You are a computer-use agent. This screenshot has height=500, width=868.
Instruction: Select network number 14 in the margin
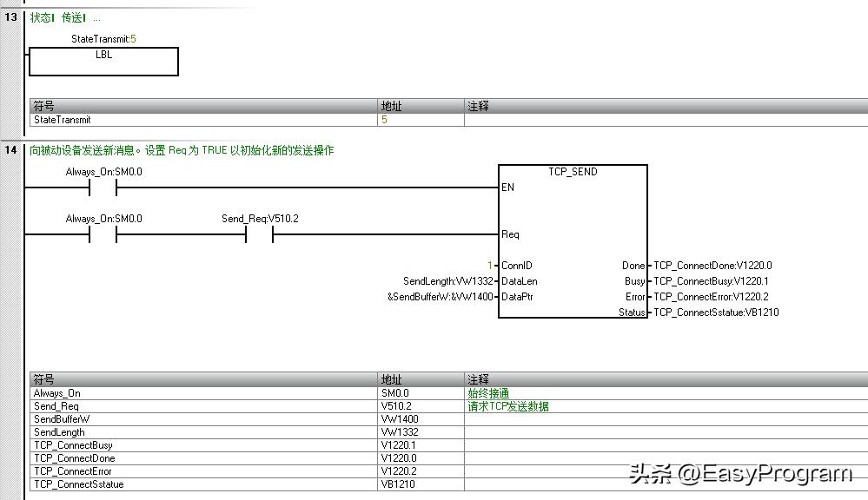(x=11, y=150)
